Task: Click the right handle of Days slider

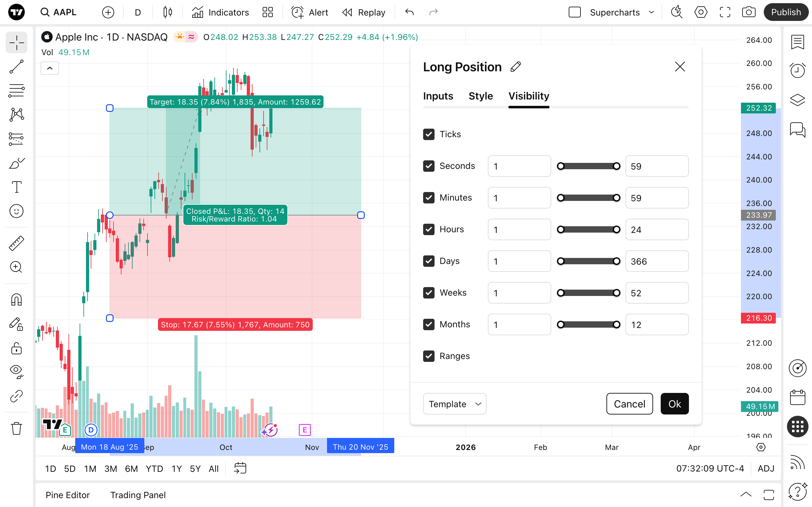Action: [616, 261]
